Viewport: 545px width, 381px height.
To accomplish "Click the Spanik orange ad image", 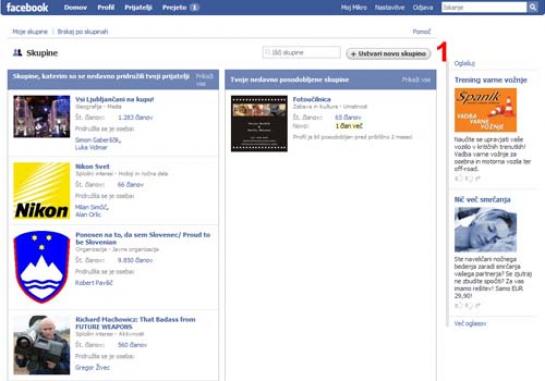I will click(486, 110).
